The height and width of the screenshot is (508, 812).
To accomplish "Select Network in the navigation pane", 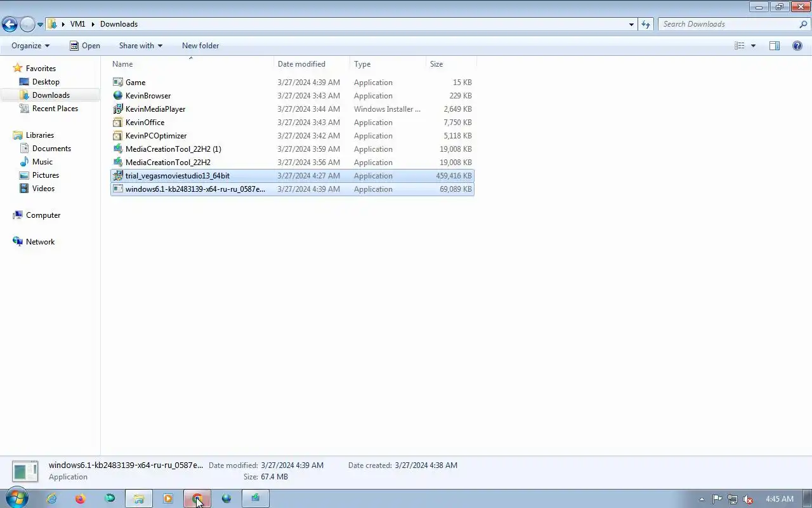I will 40,242.
